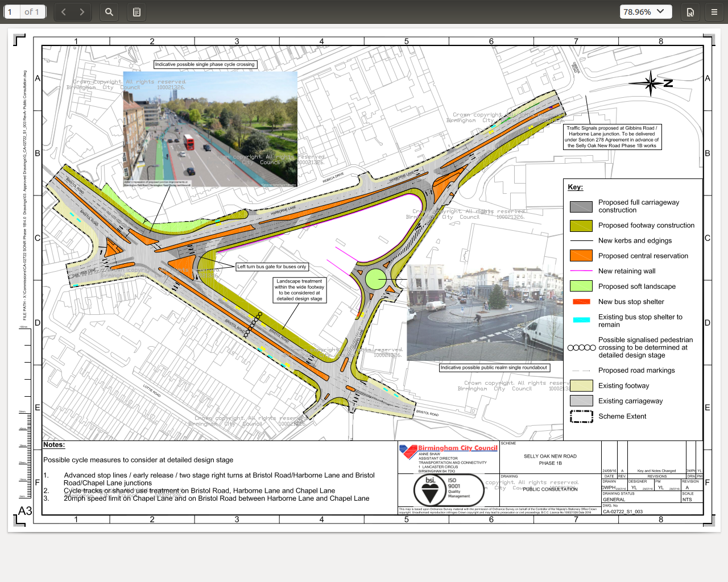This screenshot has width=728, height=582.
Task: Click the 'Left turn bus gate' callout box
Action: (x=272, y=267)
